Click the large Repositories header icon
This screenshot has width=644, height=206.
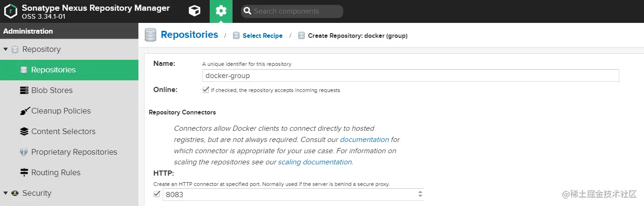point(150,35)
